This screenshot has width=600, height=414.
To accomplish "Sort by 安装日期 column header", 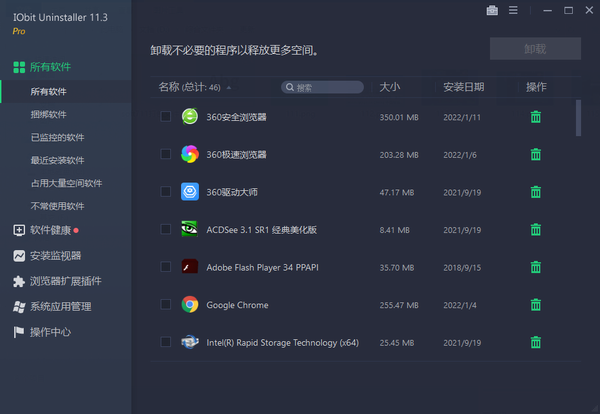I will [464, 87].
